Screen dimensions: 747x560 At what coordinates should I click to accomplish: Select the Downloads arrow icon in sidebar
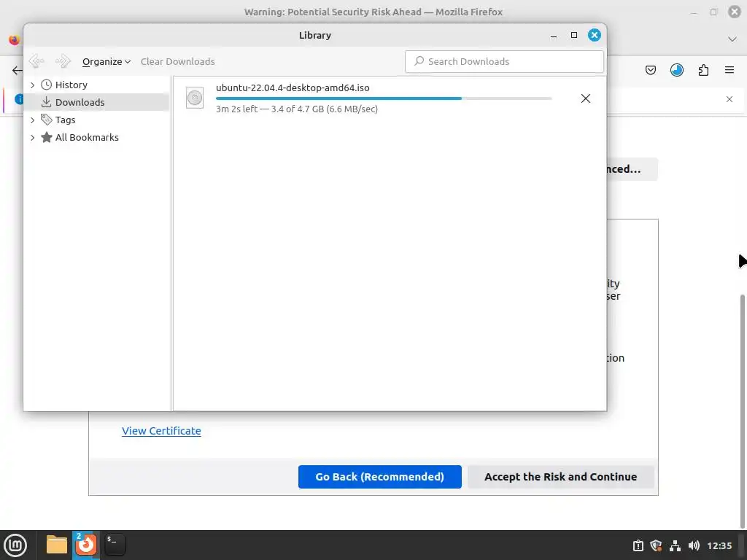tap(46, 102)
